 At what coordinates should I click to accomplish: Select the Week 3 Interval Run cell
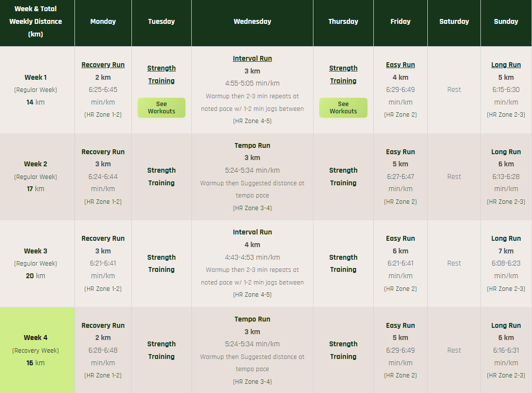pos(252,263)
